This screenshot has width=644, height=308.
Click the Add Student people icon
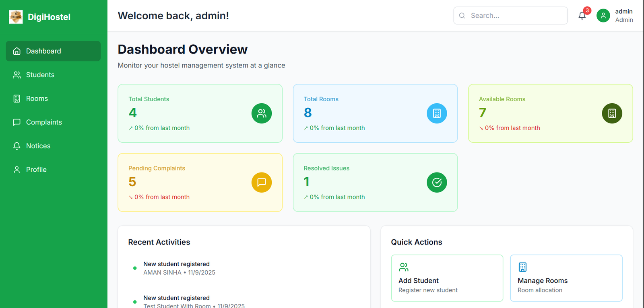[403, 267]
